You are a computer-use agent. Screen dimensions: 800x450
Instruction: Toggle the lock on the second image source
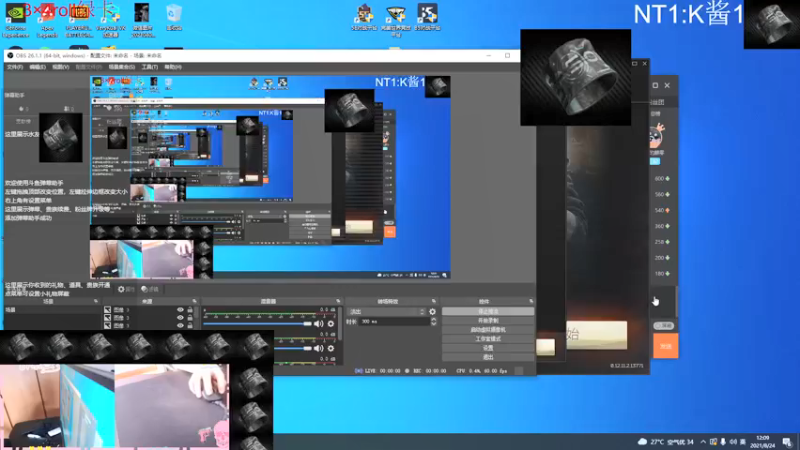point(190,317)
